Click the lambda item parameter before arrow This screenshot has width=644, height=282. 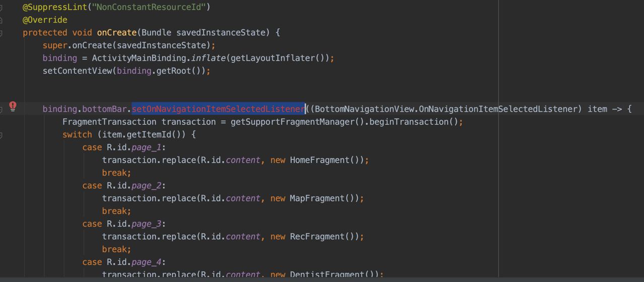[x=597, y=109]
